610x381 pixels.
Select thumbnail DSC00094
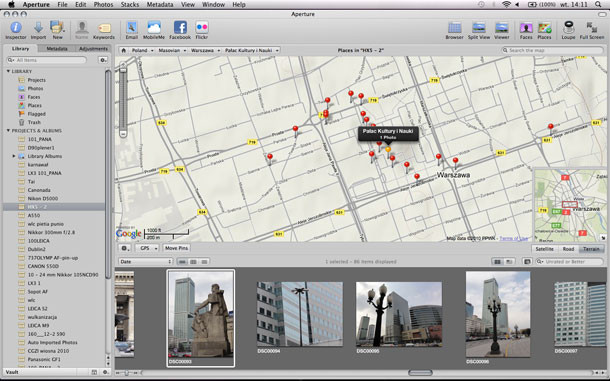click(x=300, y=314)
